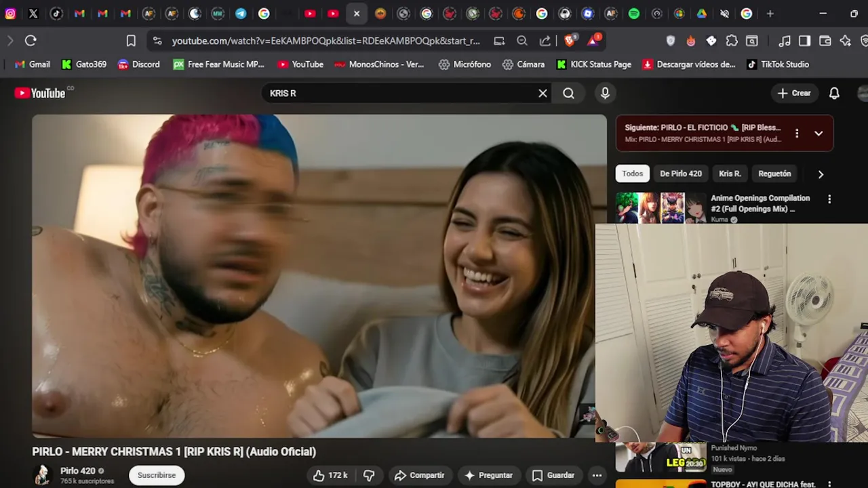The height and width of the screenshot is (488, 868).
Task: Open the KICK Status Page bookmark
Action: tap(594, 64)
